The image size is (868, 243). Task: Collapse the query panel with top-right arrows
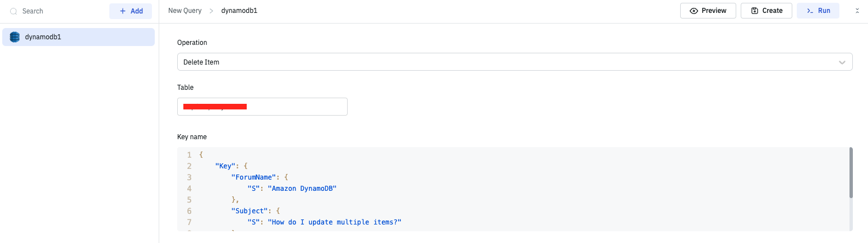click(857, 11)
